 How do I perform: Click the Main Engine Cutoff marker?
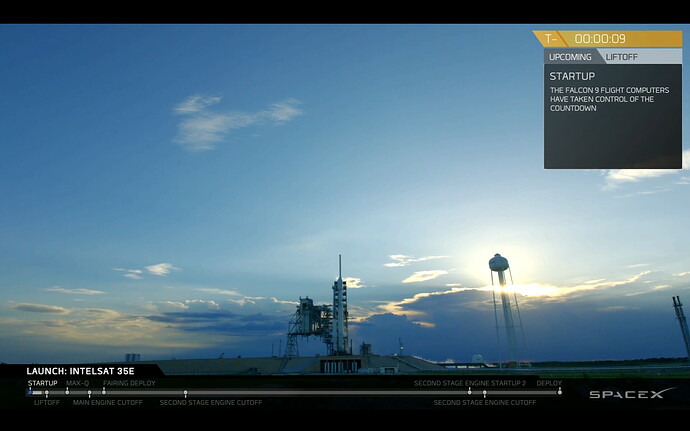(89, 393)
